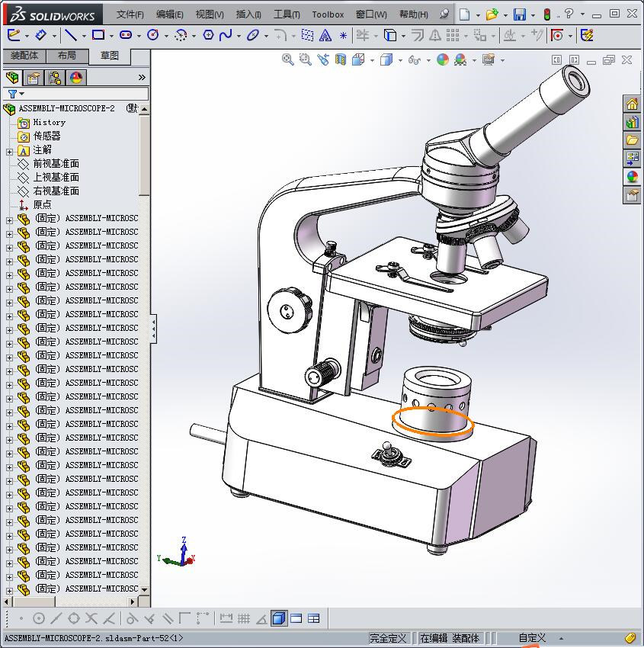Toggle the four-pane viewport layout button

[x=314, y=618]
